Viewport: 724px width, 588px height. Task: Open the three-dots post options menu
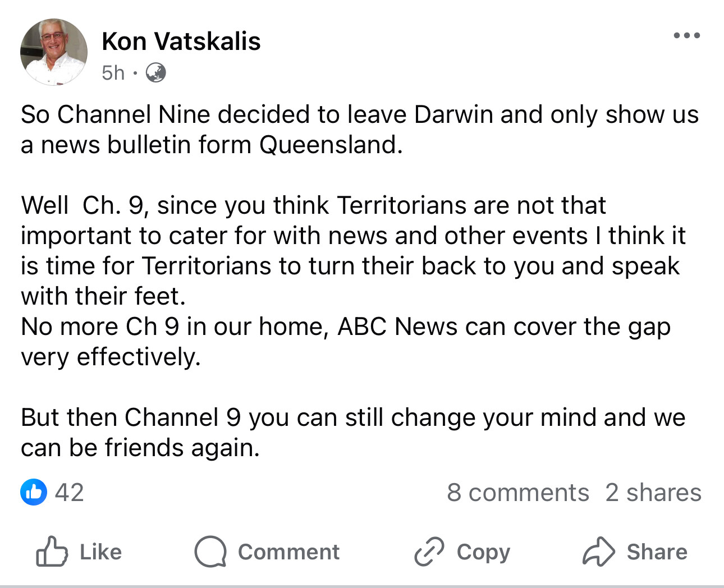tap(686, 36)
